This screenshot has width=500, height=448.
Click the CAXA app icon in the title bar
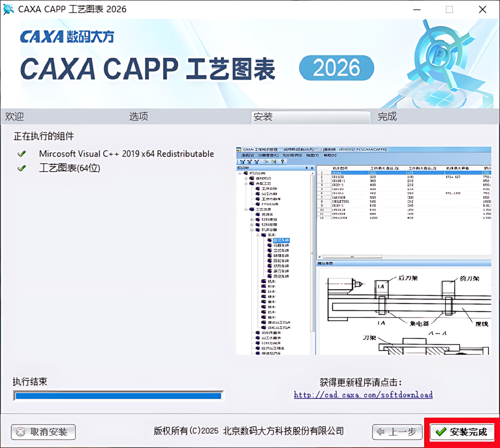[9, 9]
